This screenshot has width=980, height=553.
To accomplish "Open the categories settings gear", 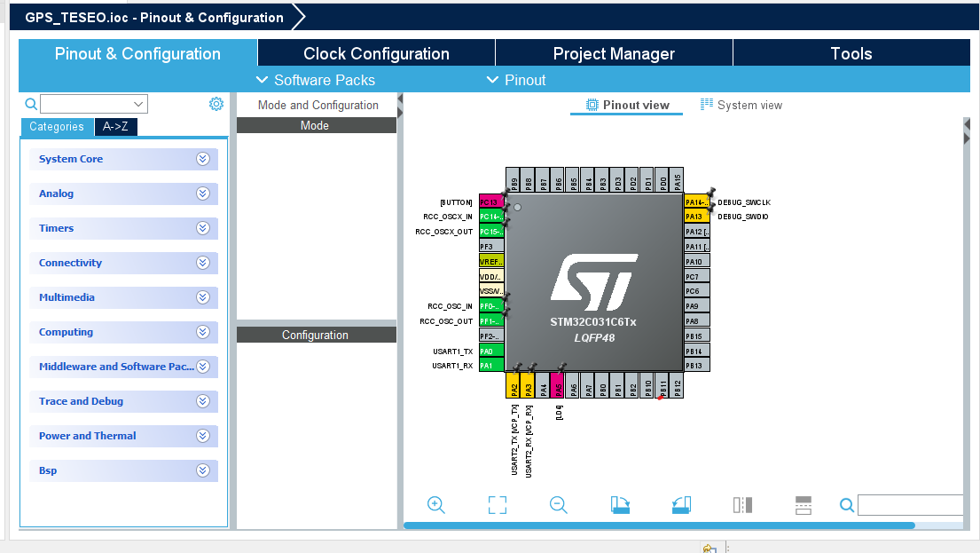I will click(x=216, y=104).
